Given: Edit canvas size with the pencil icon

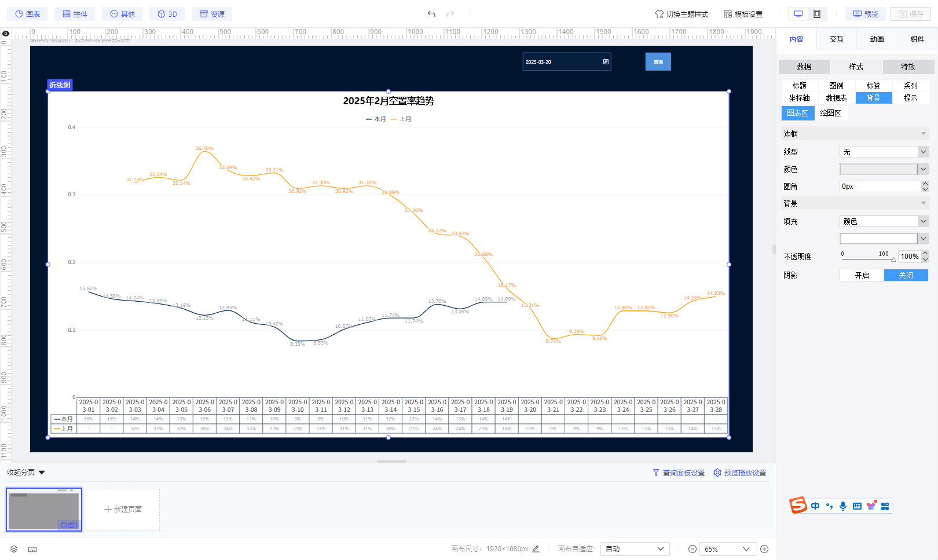Looking at the screenshot, I should pyautogui.click(x=536, y=549).
